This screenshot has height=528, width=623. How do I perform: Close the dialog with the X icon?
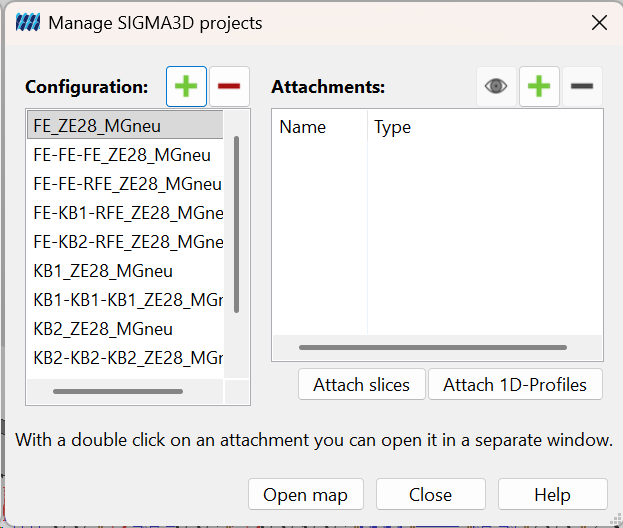(599, 23)
